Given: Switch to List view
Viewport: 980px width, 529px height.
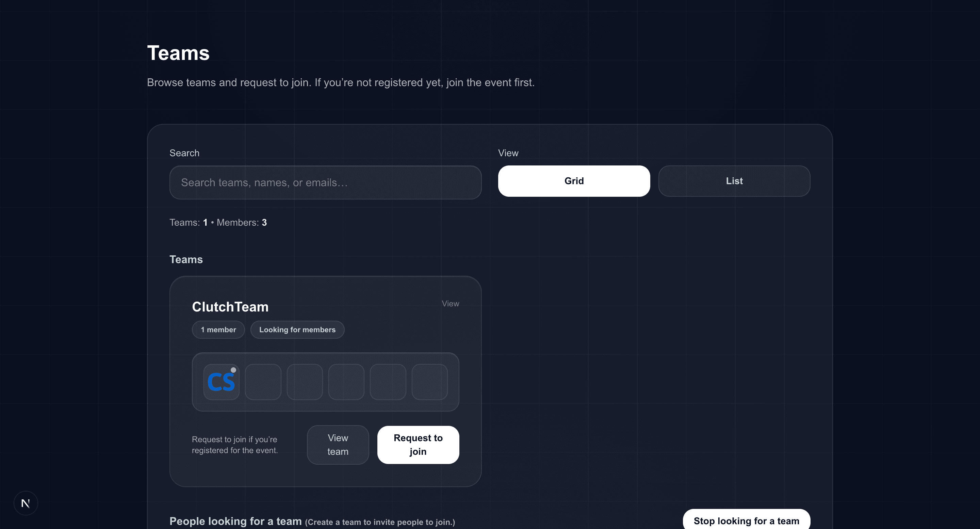Looking at the screenshot, I should point(734,181).
